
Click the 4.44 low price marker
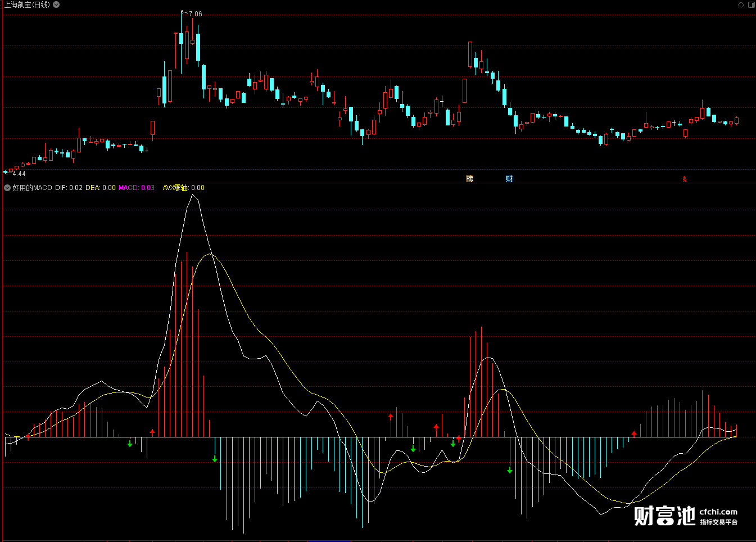(19, 174)
